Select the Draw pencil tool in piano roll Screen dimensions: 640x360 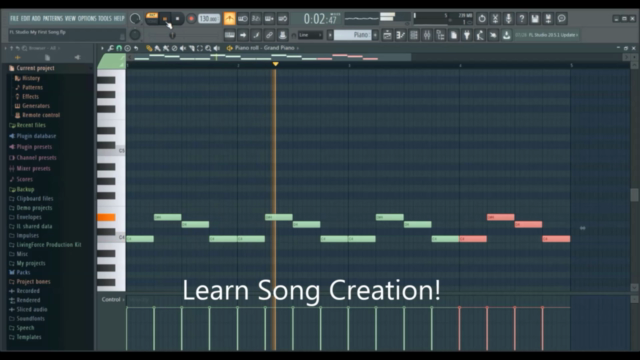point(149,48)
